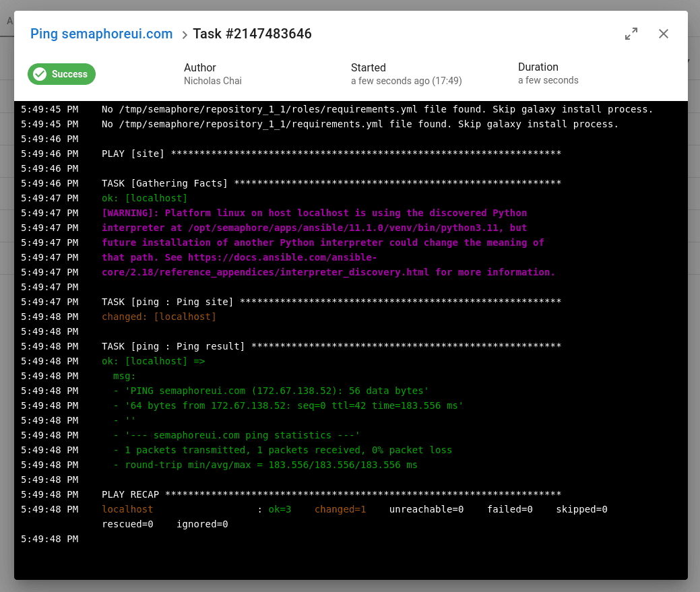Click the 'skipped=0' recap value
Viewport: 700px width, 592px height.
[581, 509]
